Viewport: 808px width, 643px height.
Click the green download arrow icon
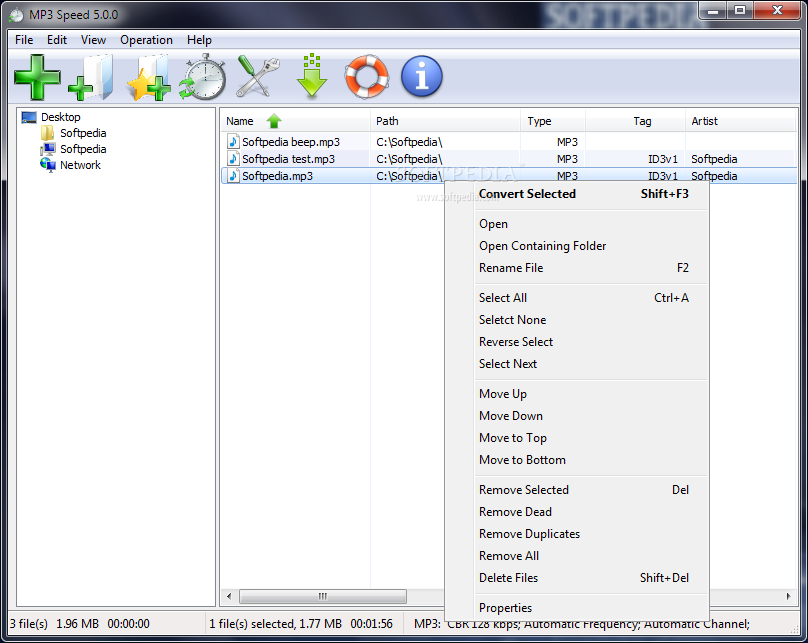[x=312, y=76]
